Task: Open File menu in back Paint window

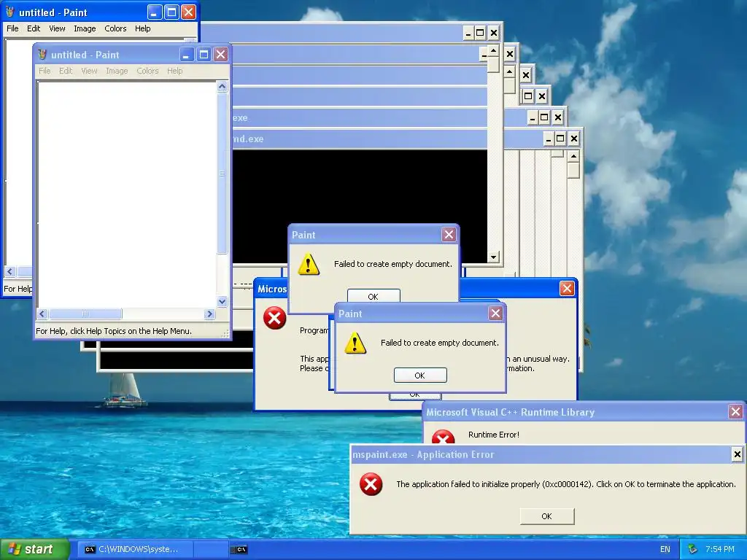Action: [x=12, y=28]
